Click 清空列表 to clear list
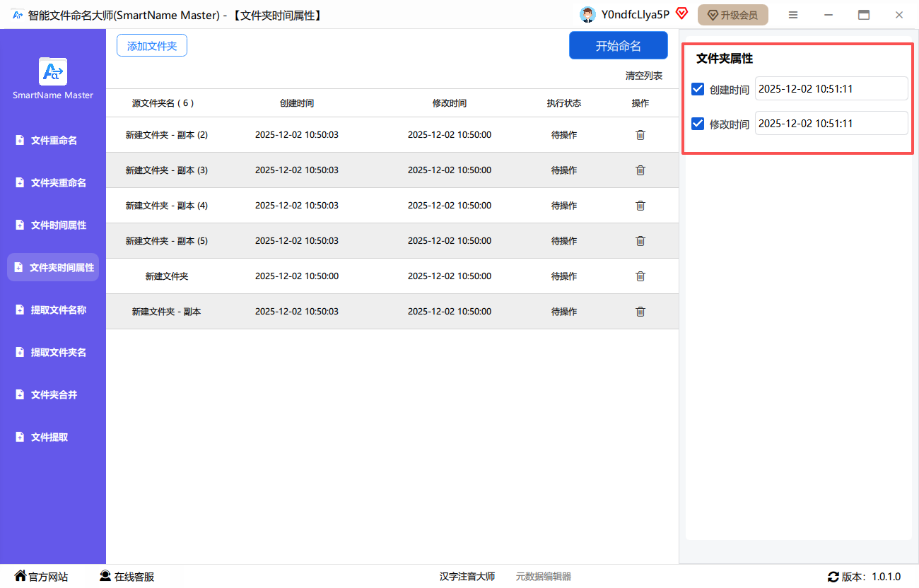Screen dimensions: 919x588 coord(643,76)
